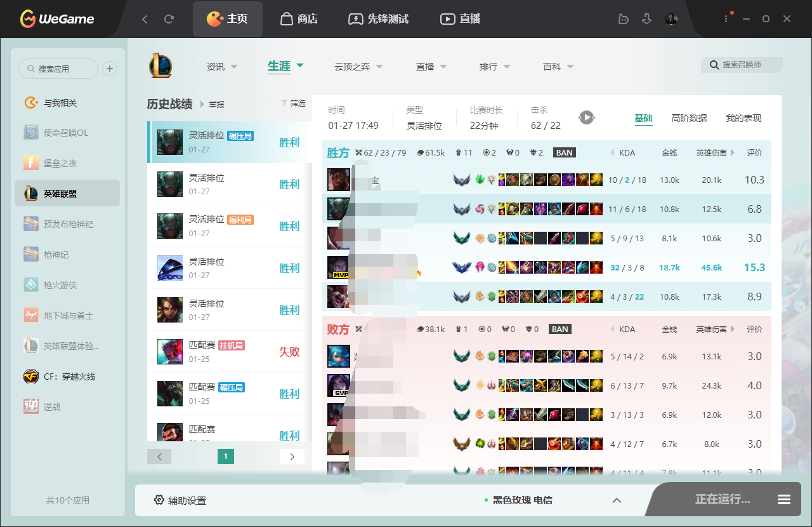Select 枪神纪 in the sidebar
Screen dimensions: 812x527
[x=67, y=255]
